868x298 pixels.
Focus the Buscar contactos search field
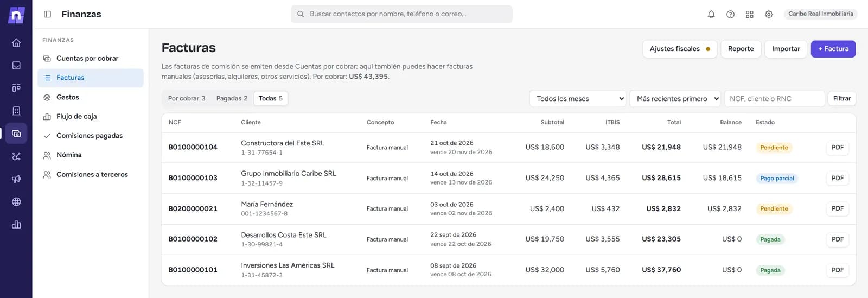point(401,14)
